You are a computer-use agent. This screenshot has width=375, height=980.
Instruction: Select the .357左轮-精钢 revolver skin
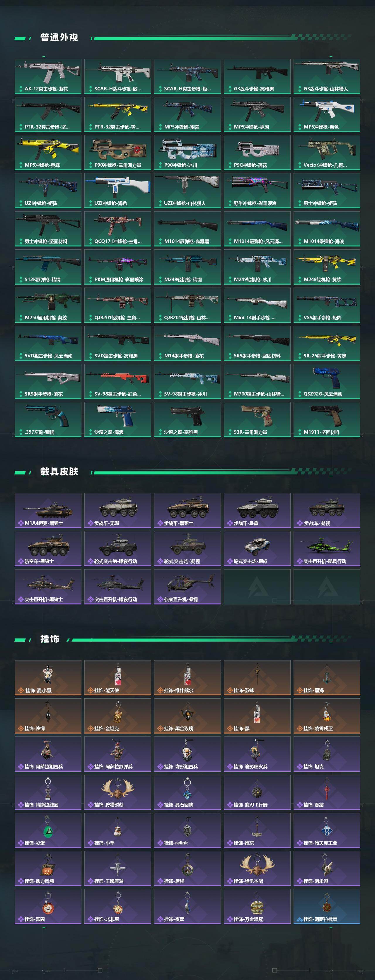48,420
